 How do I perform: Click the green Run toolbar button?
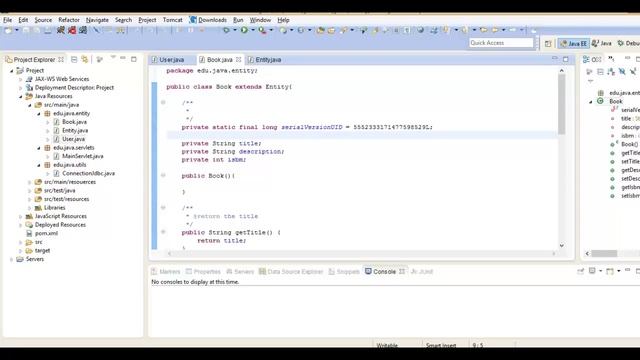244,30
